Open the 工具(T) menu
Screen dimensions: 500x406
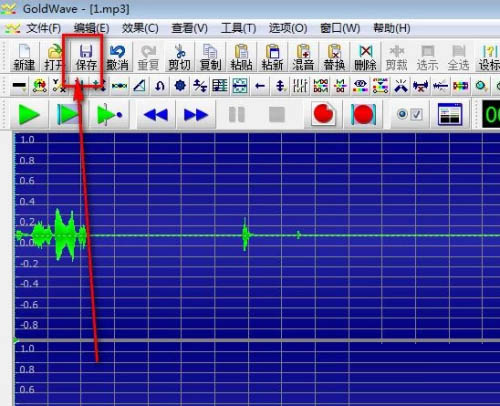238,28
